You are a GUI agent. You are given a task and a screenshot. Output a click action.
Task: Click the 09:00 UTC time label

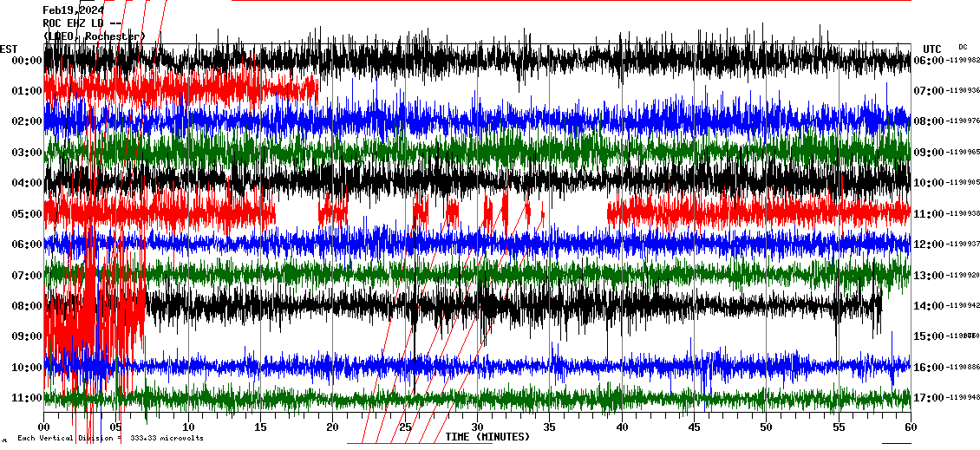click(928, 153)
